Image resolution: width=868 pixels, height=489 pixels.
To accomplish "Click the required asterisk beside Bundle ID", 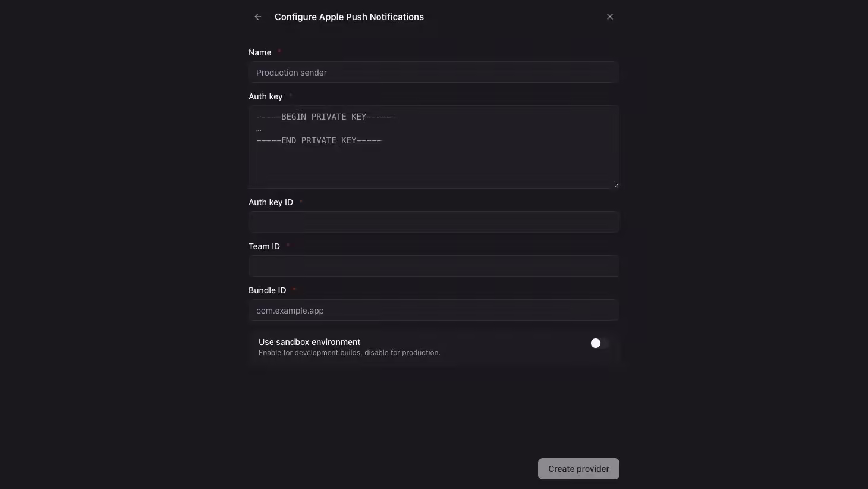I will [294, 290].
